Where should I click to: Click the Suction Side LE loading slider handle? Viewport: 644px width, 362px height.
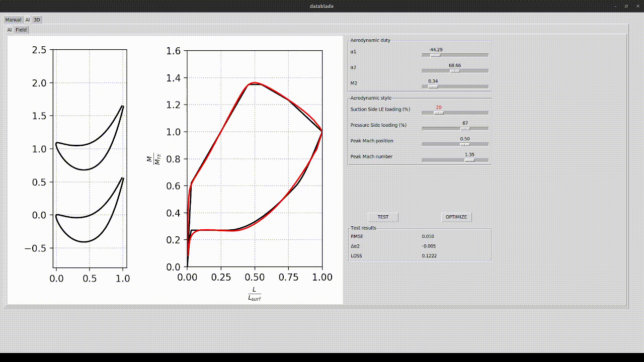(x=438, y=113)
